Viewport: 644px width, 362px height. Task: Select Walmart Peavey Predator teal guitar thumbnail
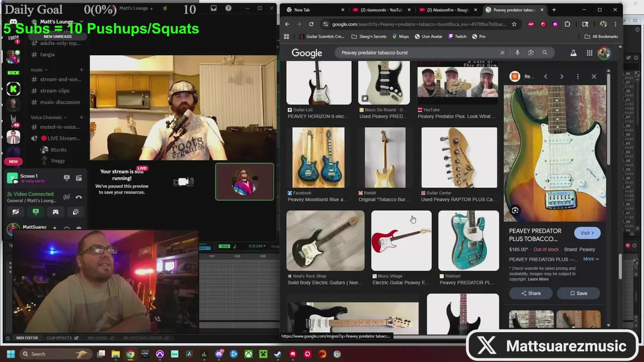click(468, 241)
